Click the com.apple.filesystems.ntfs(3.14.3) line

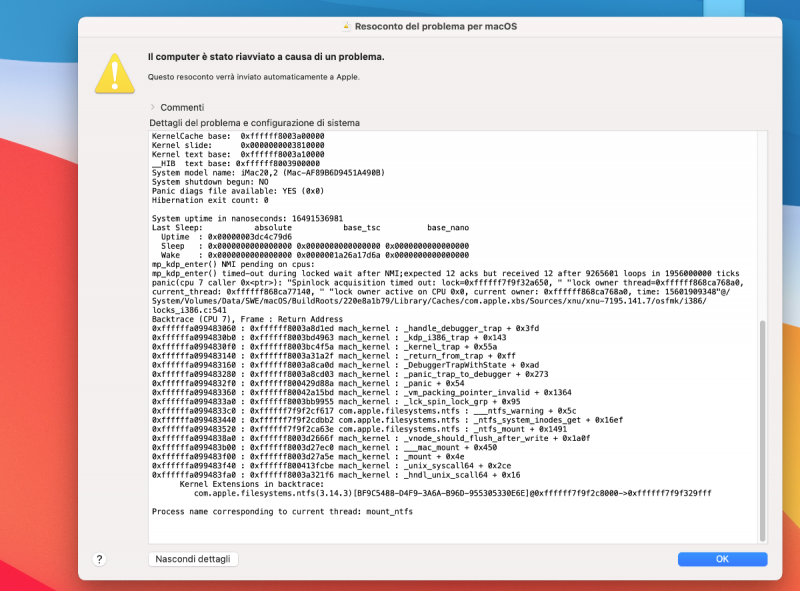453,493
